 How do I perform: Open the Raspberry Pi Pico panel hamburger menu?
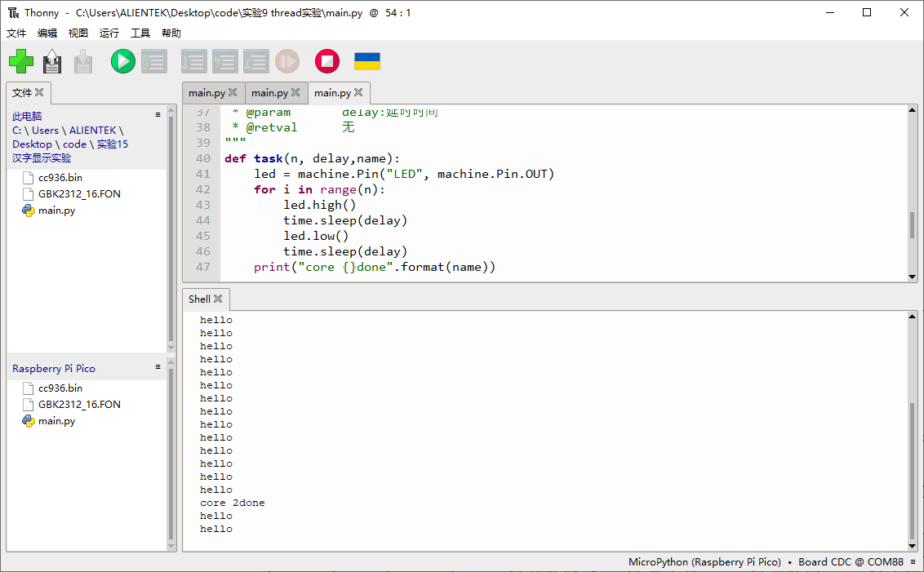tap(158, 367)
